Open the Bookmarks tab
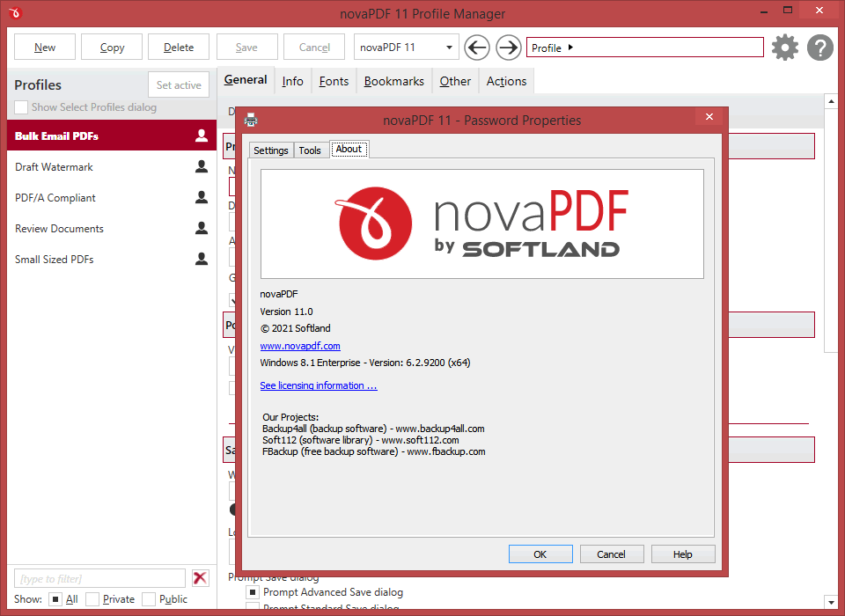Image resolution: width=845 pixels, height=616 pixels. point(394,81)
